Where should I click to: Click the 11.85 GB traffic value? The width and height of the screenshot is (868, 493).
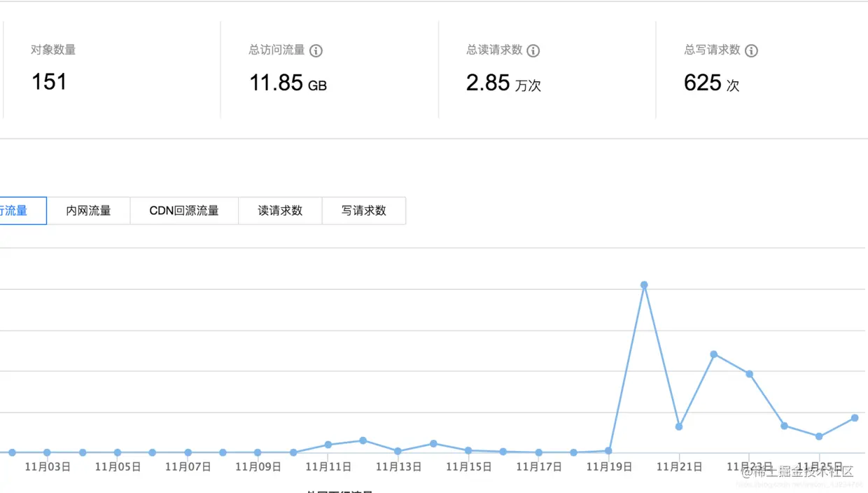pos(286,83)
